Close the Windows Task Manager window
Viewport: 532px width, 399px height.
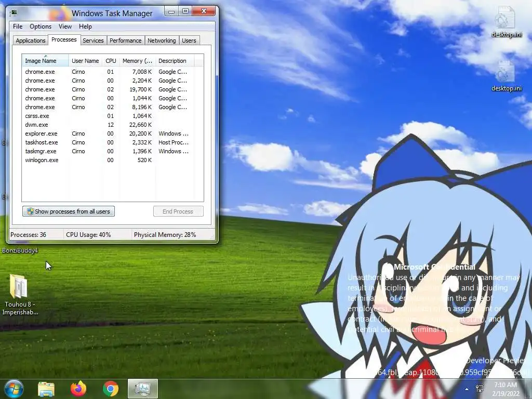(204, 11)
